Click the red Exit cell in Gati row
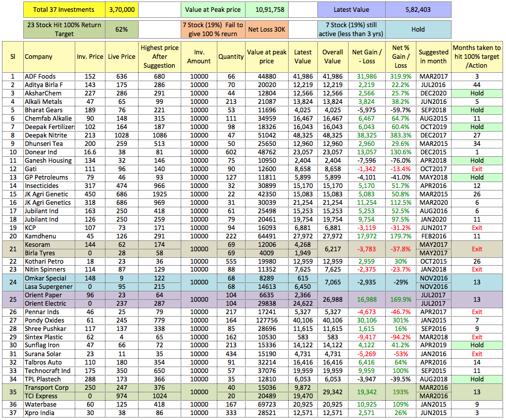The width and height of the screenshot is (506, 420). (477, 169)
